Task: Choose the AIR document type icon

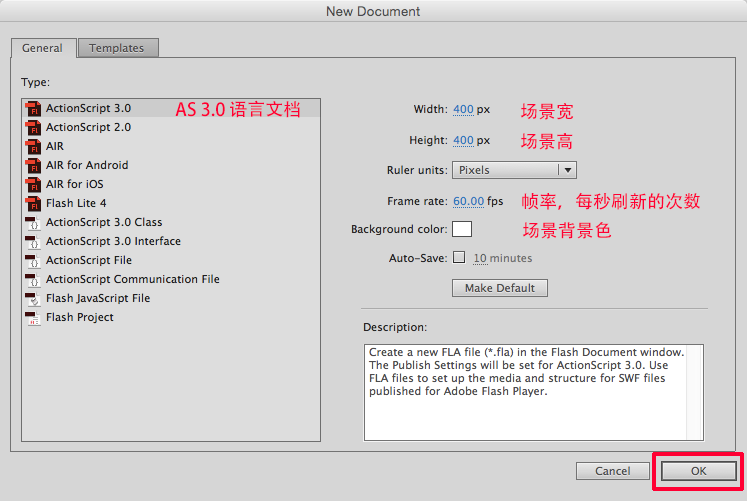Action: [x=33, y=146]
